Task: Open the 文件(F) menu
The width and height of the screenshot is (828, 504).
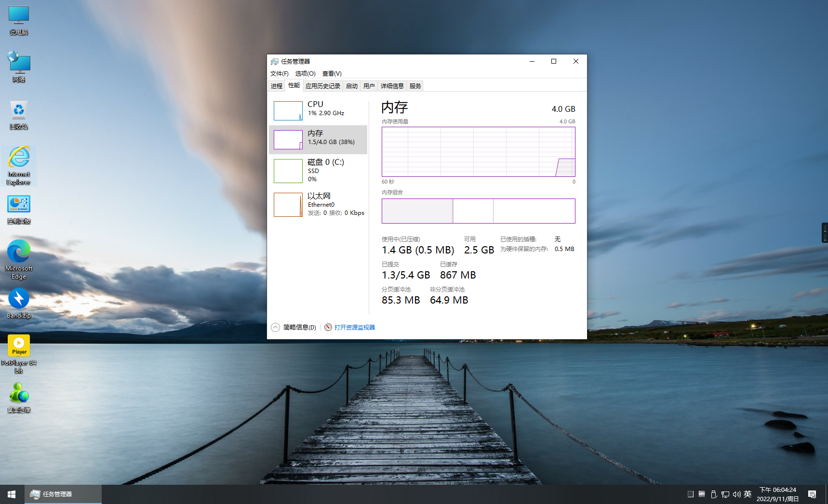Action: click(x=279, y=74)
